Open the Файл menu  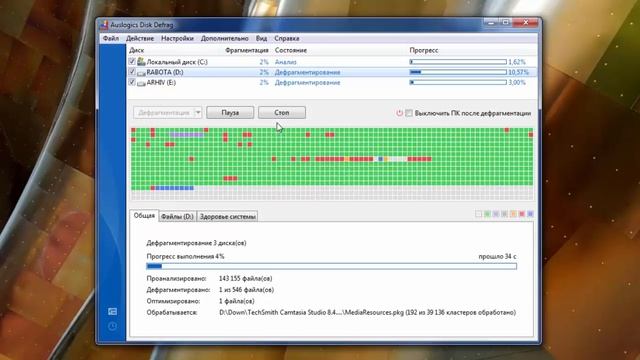point(111,38)
